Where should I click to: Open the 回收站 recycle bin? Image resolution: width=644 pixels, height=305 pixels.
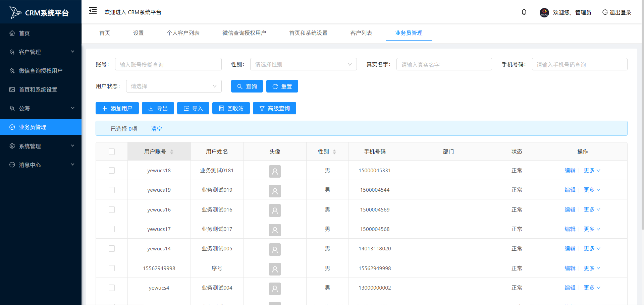pyautogui.click(x=231, y=108)
